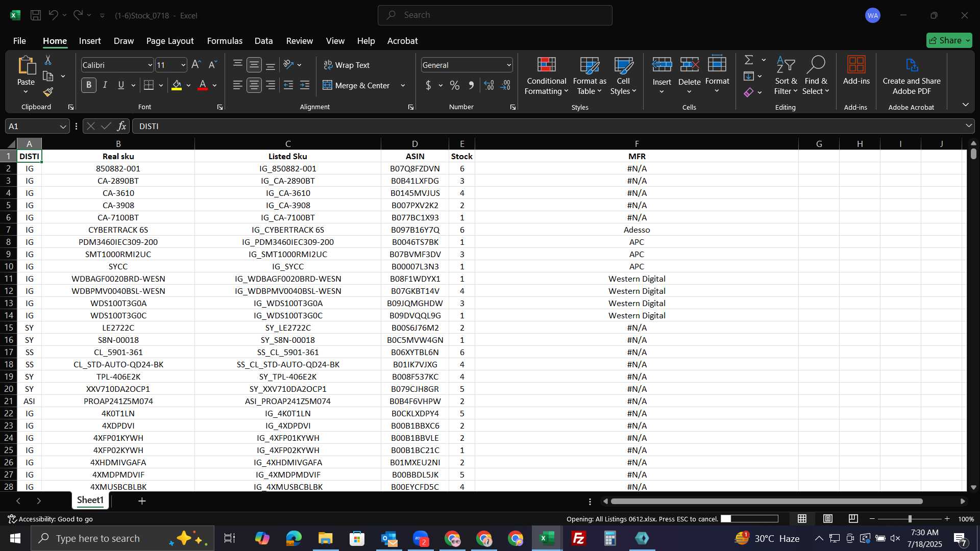Screen dimensions: 980x551
Task: Open Find & Select menu
Action: click(816, 76)
